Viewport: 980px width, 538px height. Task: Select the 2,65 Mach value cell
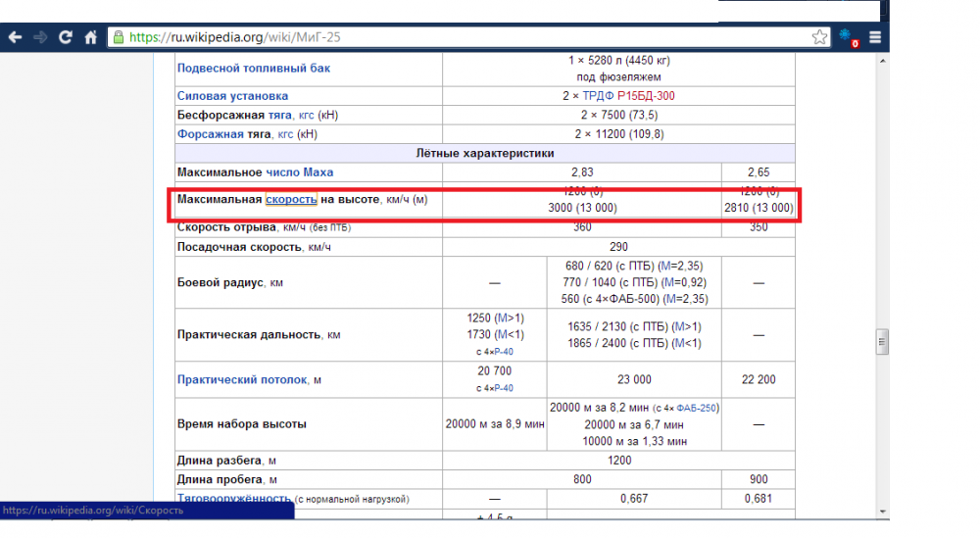click(759, 172)
